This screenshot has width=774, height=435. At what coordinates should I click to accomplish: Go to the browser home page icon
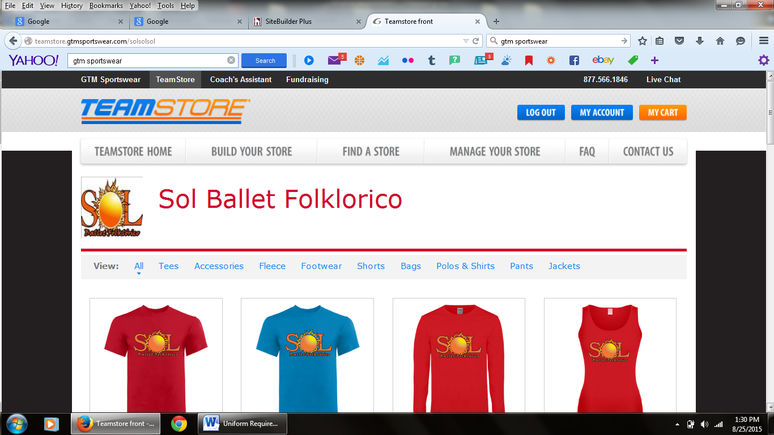tap(720, 41)
